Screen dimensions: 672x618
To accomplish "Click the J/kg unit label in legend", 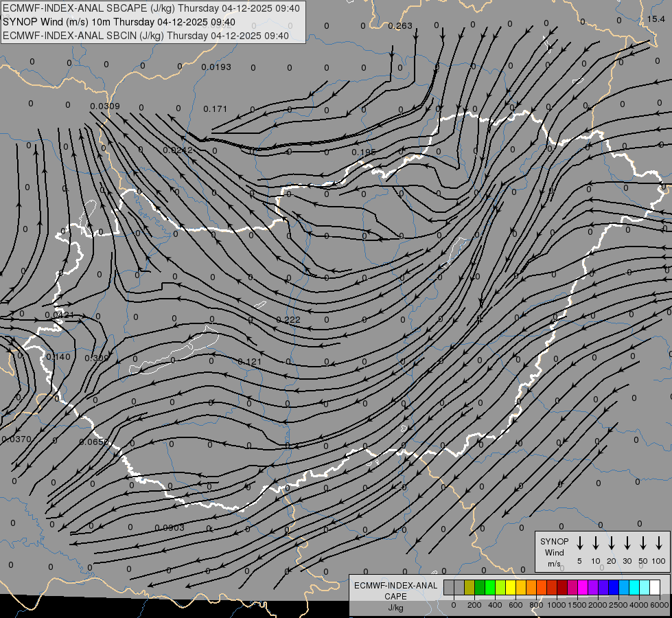I will (395, 608).
